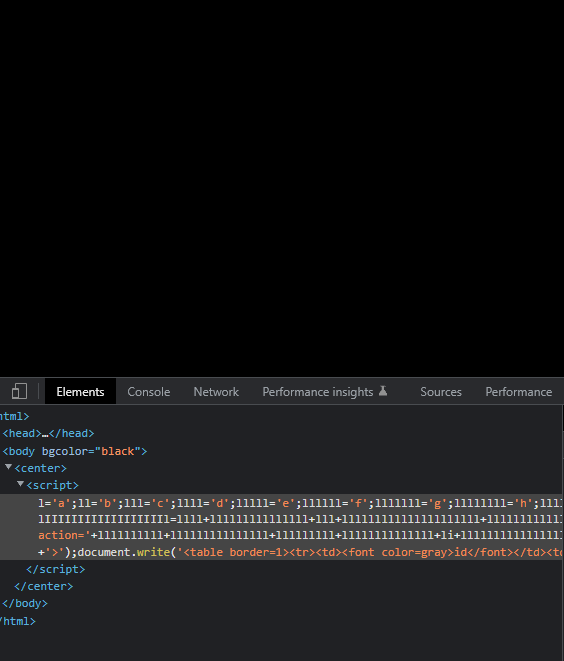
Task: Collapse the center element node
Action: [8, 467]
